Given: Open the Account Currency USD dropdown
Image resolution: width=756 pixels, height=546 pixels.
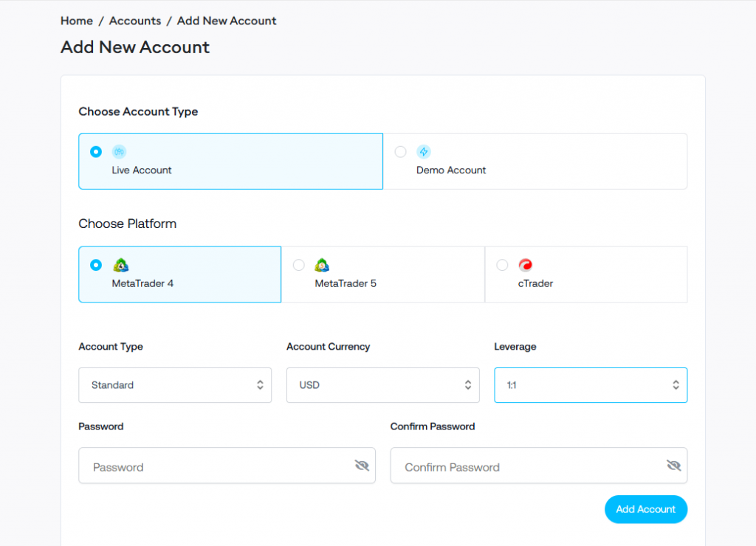Looking at the screenshot, I should click(x=383, y=385).
